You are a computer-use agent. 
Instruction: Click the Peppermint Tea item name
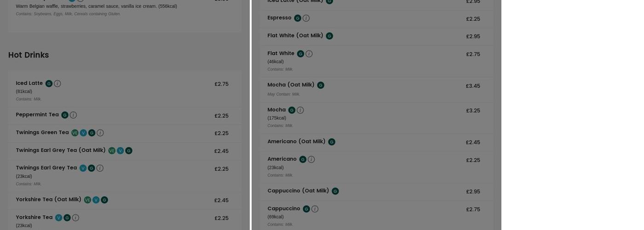37,115
